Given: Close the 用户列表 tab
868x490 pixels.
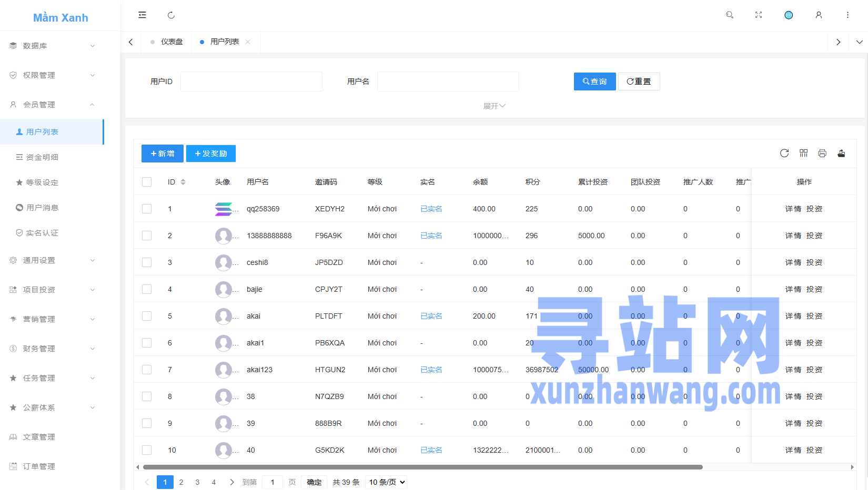Looking at the screenshot, I should click(x=248, y=42).
